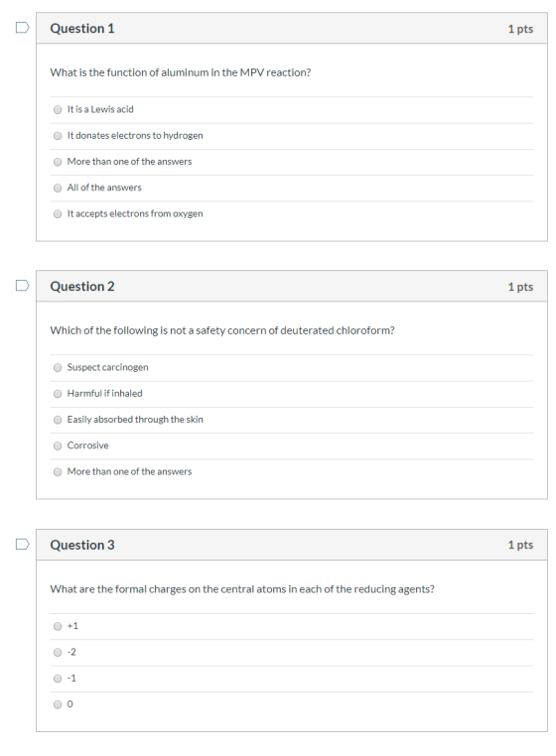The height and width of the screenshot is (756, 556).
Task: Pick 'All of the answers' option
Action: 58,188
